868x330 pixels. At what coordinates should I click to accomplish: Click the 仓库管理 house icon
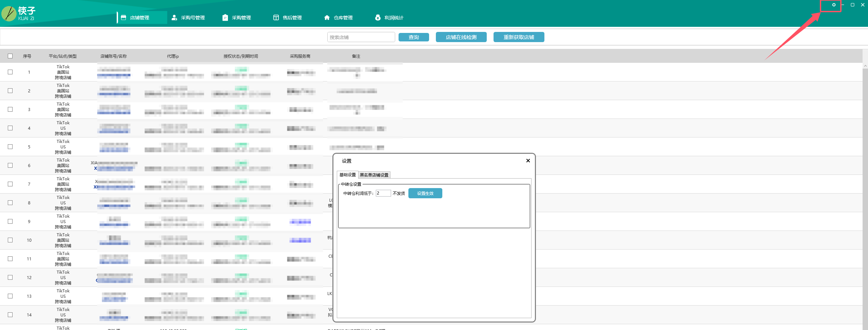pos(327,18)
